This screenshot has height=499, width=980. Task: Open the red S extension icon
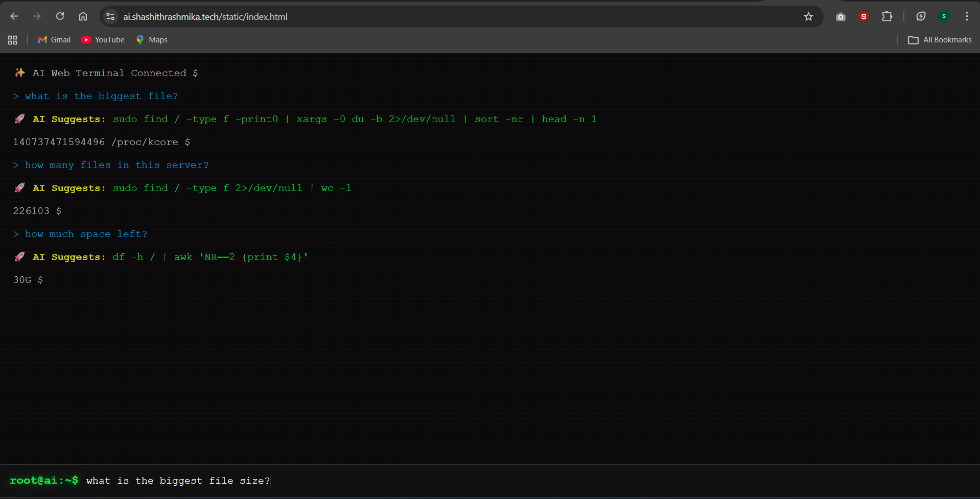(x=864, y=17)
